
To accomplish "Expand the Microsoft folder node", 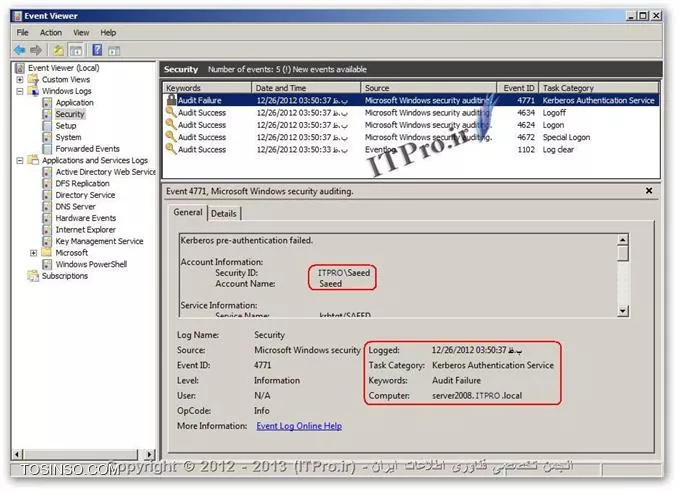I will [34, 253].
